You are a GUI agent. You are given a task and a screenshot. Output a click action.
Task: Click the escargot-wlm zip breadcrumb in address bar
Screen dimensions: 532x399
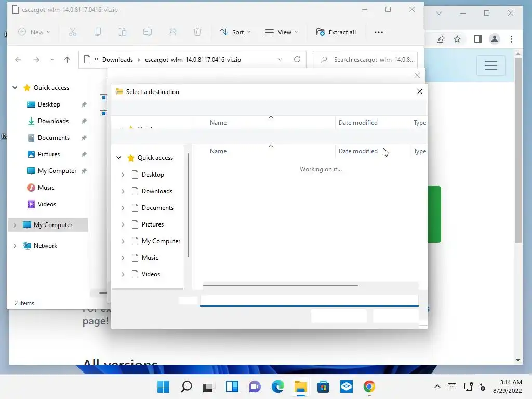tap(193, 60)
